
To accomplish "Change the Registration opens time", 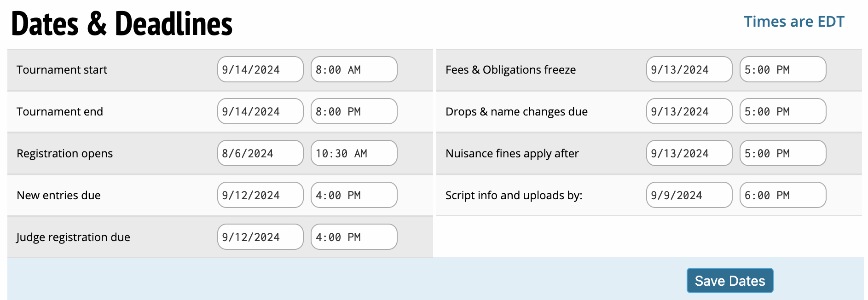I will click(x=353, y=153).
